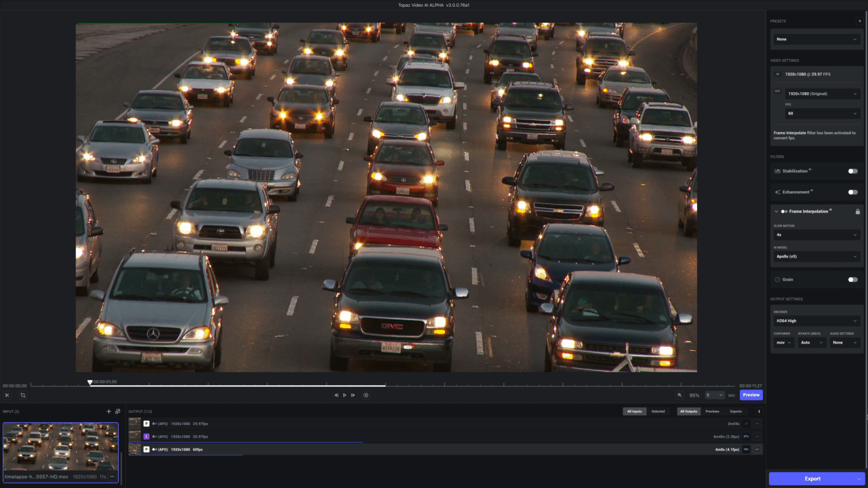Click the Preview button above the timeline
This screenshot has width=868, height=488.
[751, 394]
